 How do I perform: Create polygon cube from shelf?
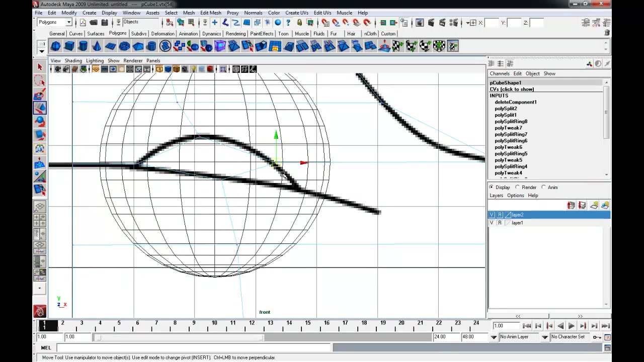pyautogui.click(x=69, y=46)
